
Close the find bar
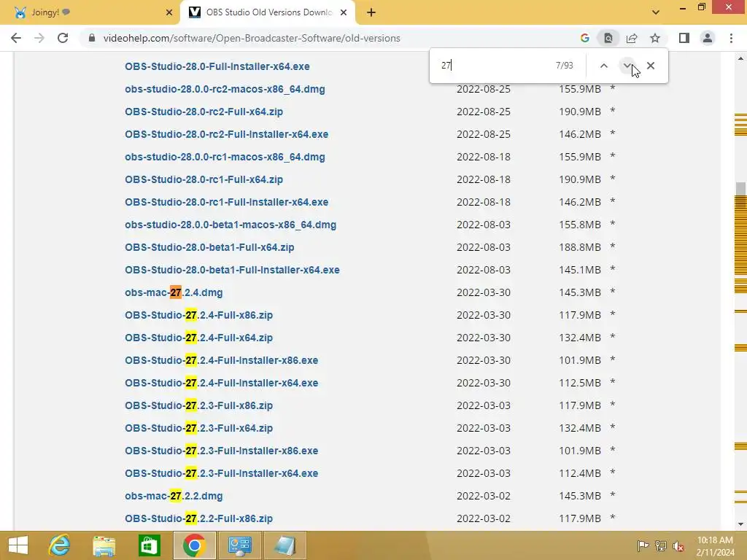pos(650,66)
